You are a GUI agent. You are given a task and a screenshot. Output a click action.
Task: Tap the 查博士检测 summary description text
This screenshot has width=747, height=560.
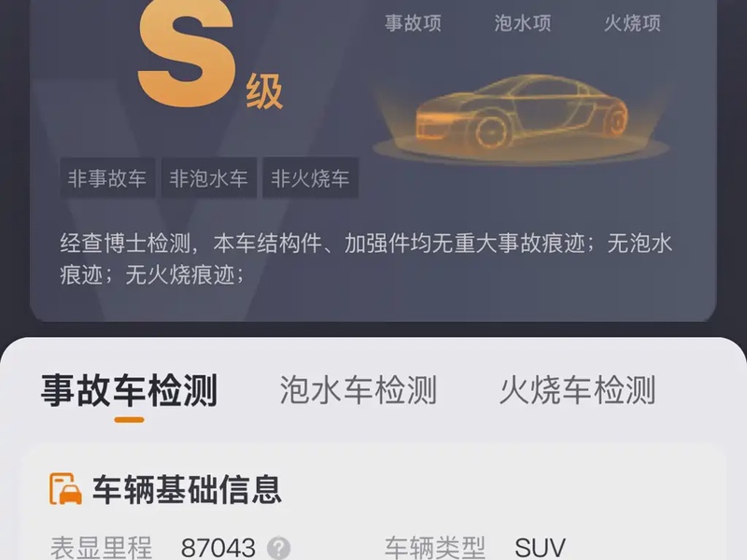(x=366, y=259)
